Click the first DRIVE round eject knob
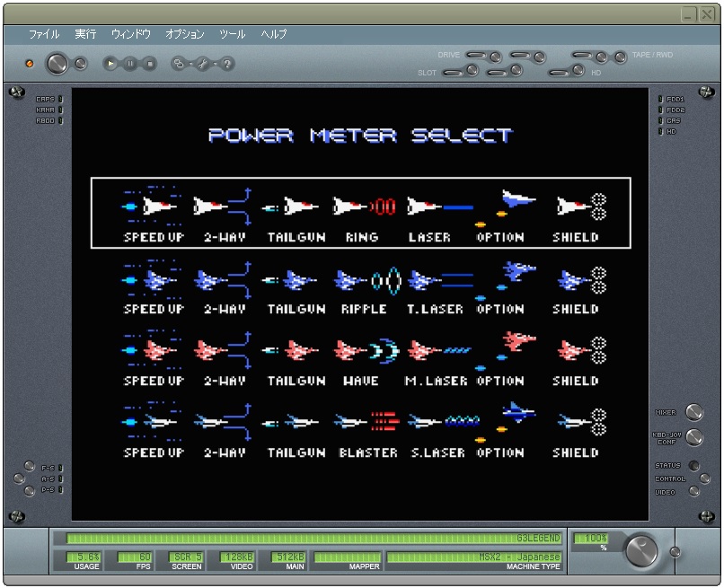Screen dimensions: 724x588 click(496, 57)
